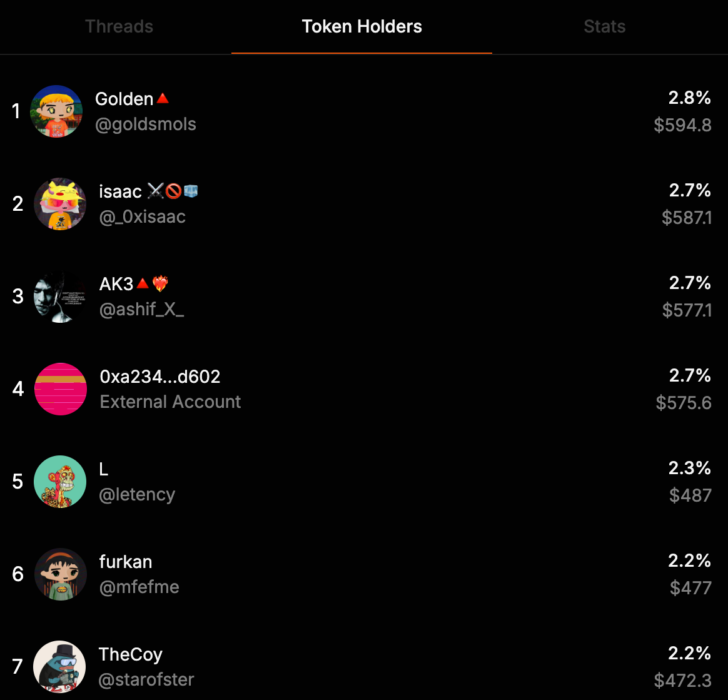Open letency's ape avatar

[x=60, y=482]
